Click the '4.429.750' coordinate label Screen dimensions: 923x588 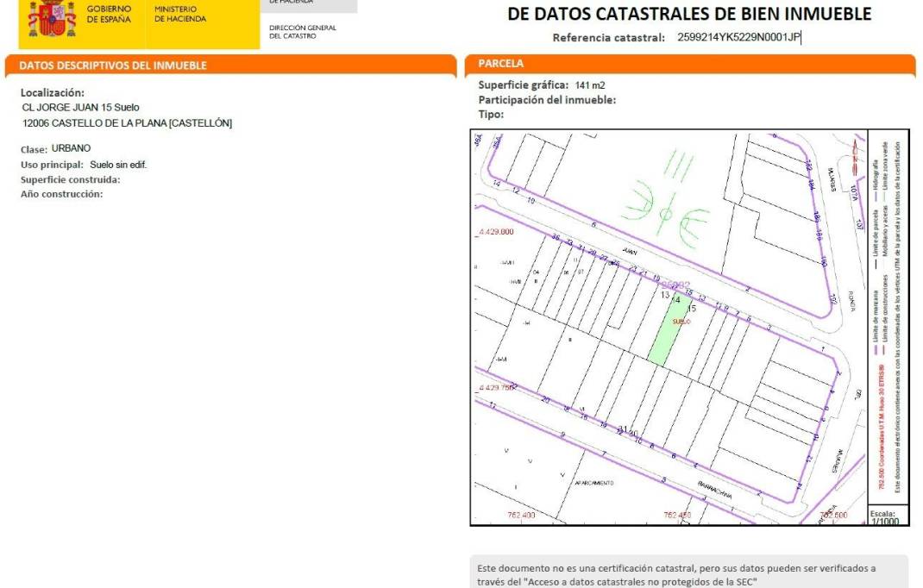click(x=496, y=388)
